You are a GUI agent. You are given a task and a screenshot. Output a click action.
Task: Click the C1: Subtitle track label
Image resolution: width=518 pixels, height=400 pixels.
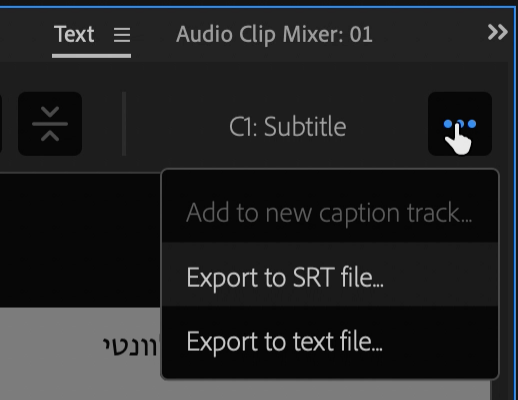tap(288, 127)
